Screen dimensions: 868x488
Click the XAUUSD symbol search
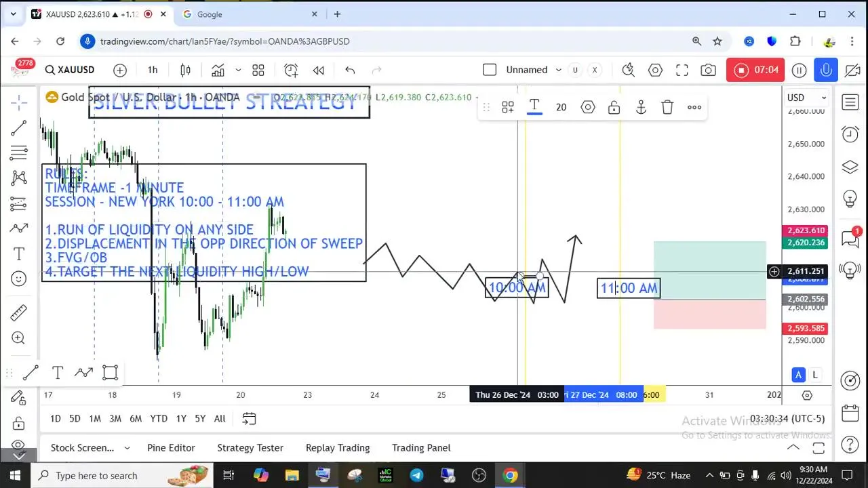70,70
